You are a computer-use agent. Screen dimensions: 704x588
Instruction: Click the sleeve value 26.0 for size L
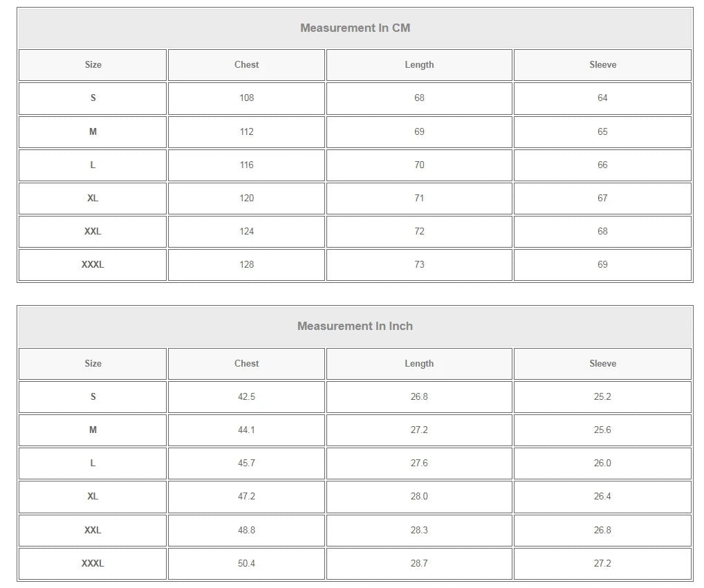tap(602, 463)
